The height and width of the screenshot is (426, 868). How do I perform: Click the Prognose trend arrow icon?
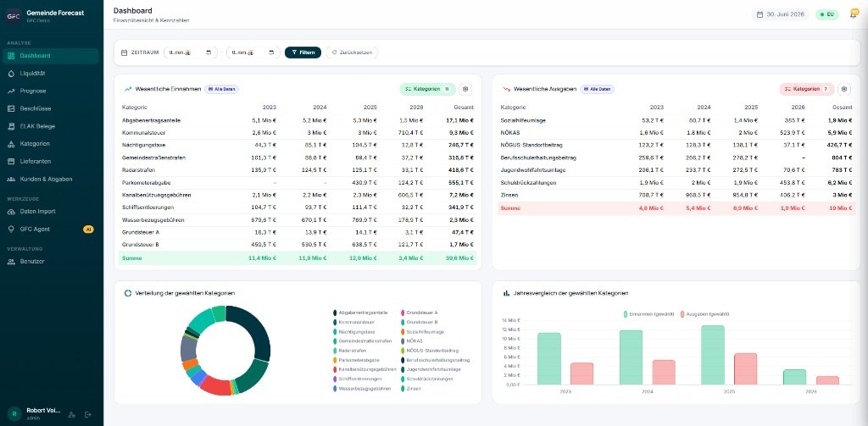11,91
